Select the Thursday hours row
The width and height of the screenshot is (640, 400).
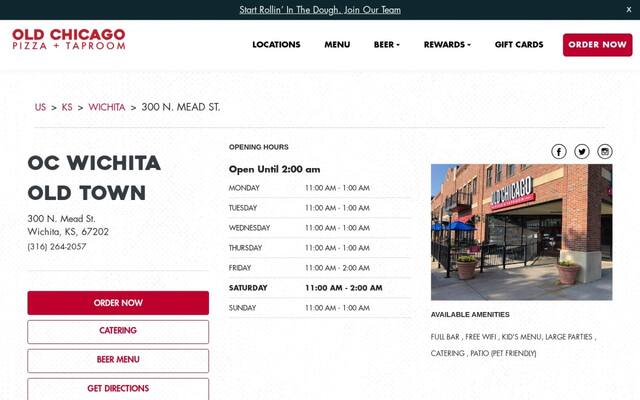pyautogui.click(x=320, y=248)
